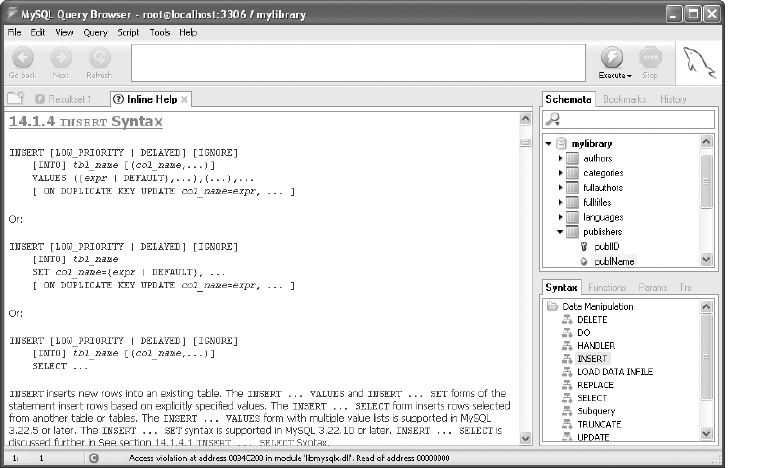Select INSERT in the syntax list
Screen dimensions: 764x468
tap(592, 359)
